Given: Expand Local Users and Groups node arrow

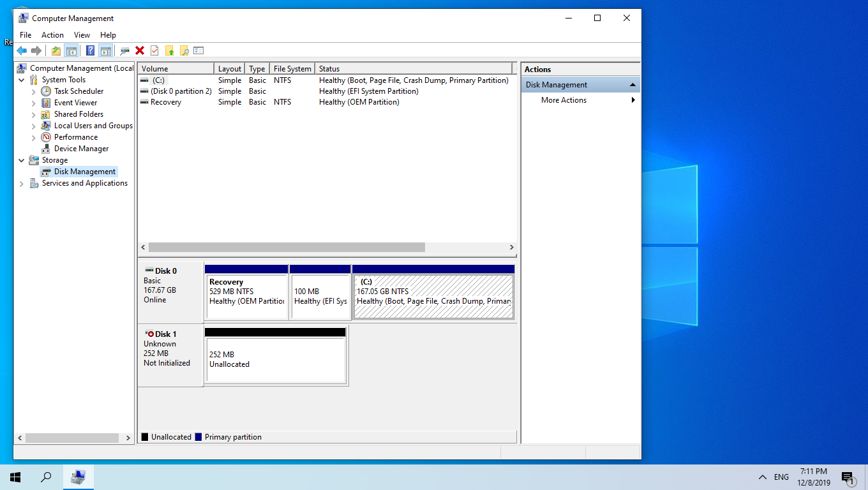Looking at the screenshot, I should (x=34, y=126).
